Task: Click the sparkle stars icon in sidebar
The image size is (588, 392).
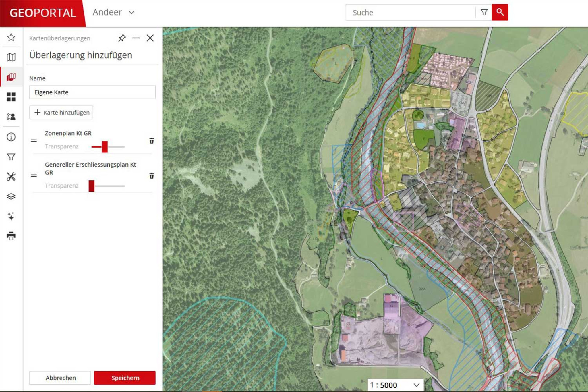Action: [x=11, y=216]
